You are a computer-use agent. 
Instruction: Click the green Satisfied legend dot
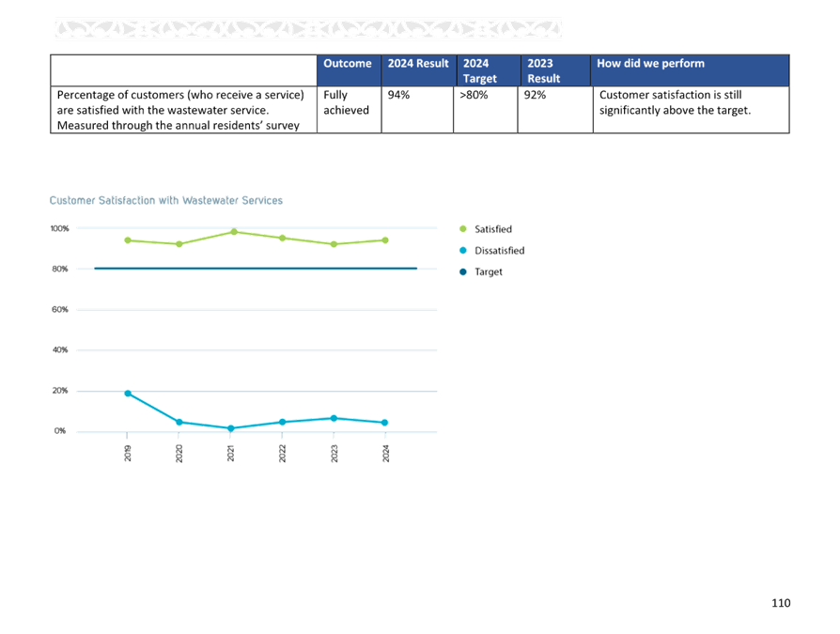point(463,228)
